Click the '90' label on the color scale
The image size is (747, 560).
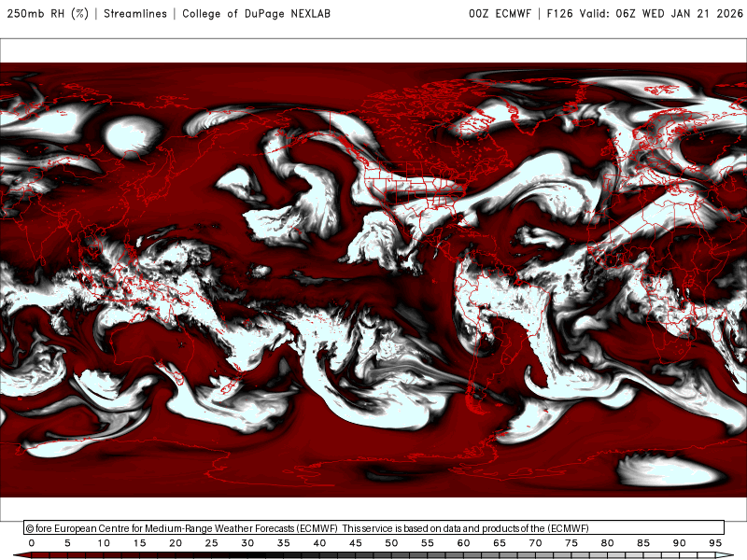(x=680, y=543)
